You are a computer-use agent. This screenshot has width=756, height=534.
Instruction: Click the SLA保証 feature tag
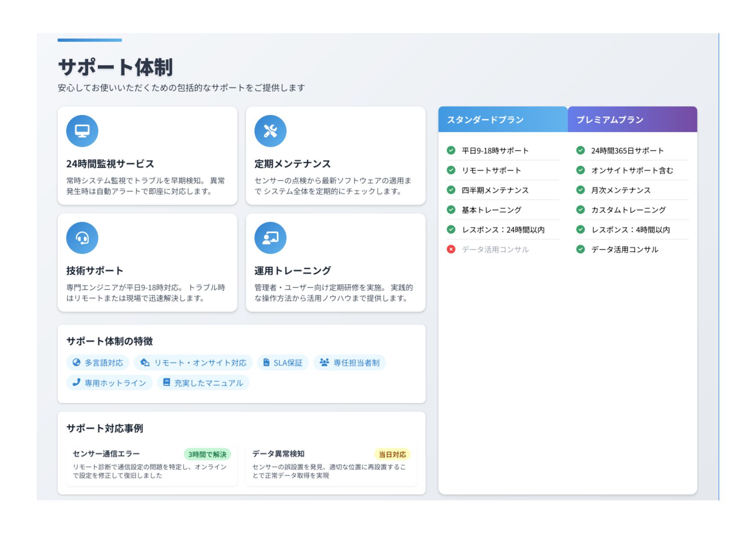pyautogui.click(x=283, y=363)
